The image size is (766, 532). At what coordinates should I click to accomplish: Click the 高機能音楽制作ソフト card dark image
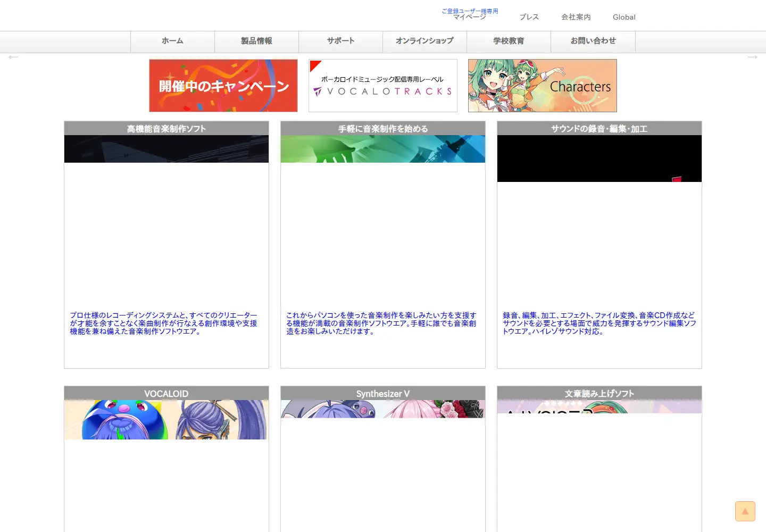tap(166, 149)
